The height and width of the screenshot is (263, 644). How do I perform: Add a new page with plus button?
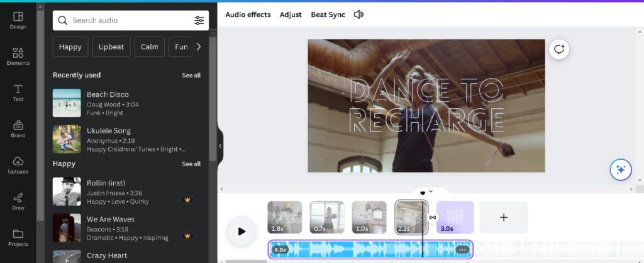coord(504,218)
